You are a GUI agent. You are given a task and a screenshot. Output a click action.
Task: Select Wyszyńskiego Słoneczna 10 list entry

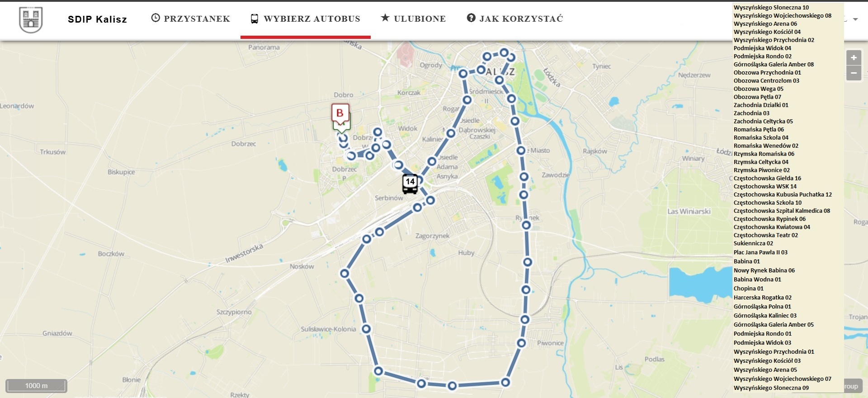[771, 8]
